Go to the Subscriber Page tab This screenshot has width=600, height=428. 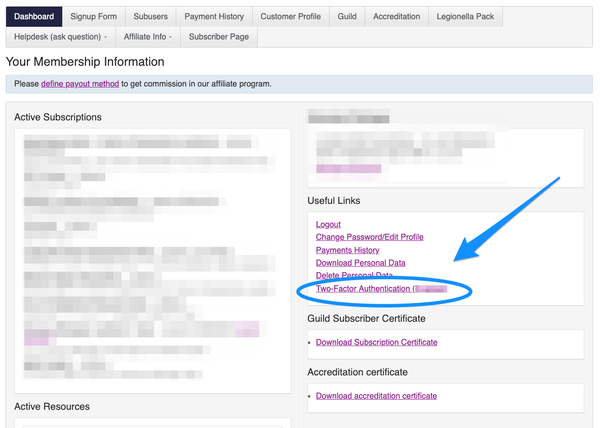tap(218, 37)
